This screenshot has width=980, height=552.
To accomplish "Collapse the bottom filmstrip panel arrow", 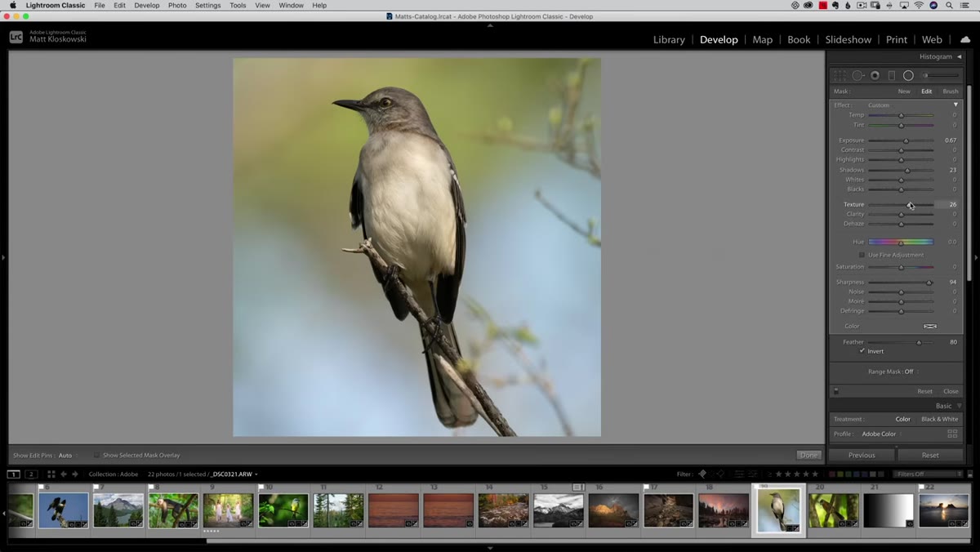I will 490,548.
